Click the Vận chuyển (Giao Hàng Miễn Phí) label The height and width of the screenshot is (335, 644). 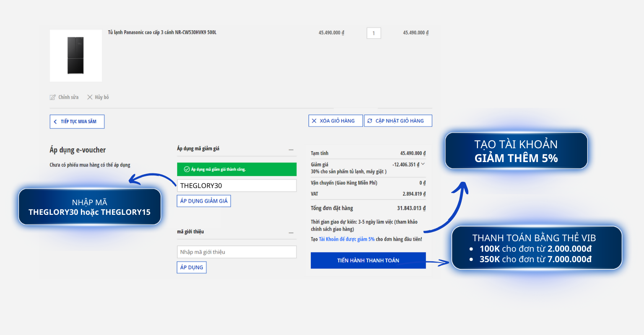[344, 183]
